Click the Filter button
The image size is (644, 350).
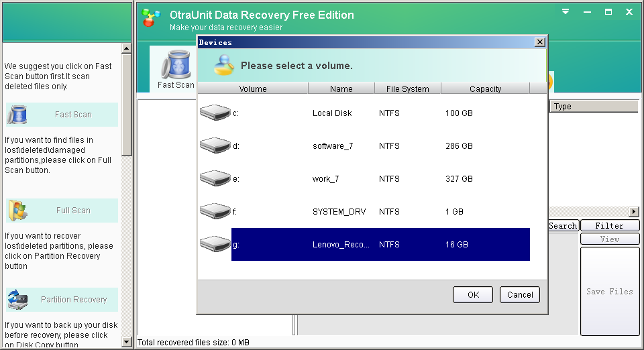pos(610,226)
